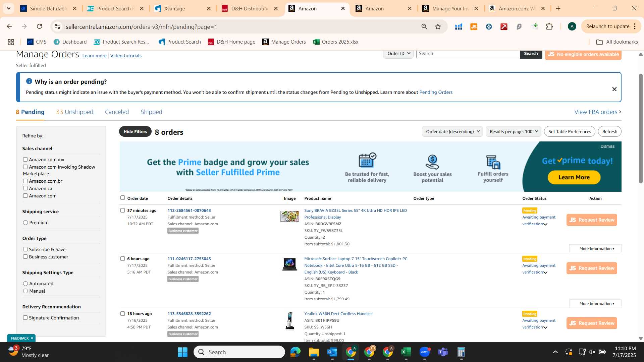Screen dimensions: 644x362
Task: Check Amazon.ca sales channel
Action: click(25, 188)
